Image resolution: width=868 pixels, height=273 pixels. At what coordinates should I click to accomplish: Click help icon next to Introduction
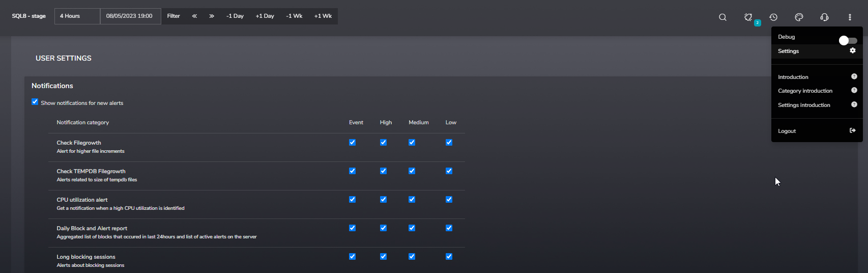coord(854,76)
